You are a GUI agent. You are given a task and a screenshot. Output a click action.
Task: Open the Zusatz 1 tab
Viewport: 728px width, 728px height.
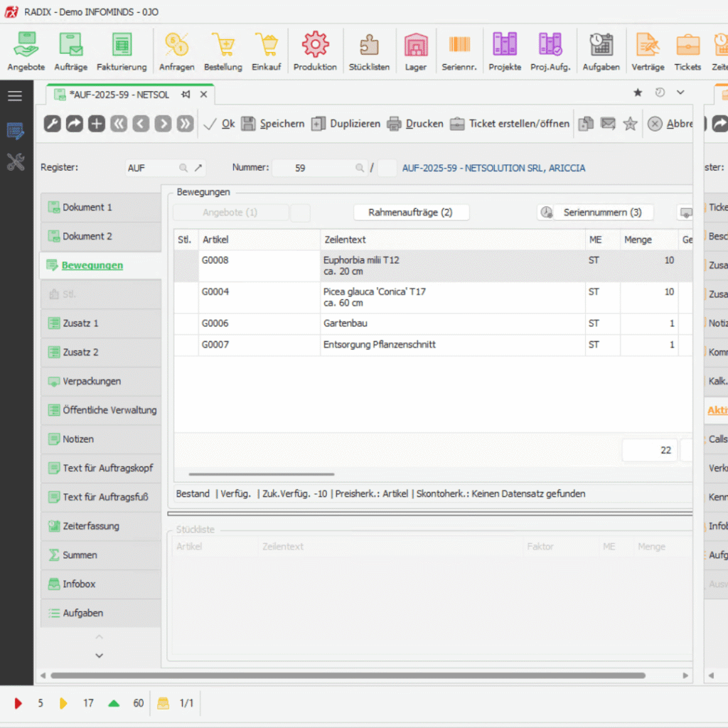pyautogui.click(x=101, y=323)
